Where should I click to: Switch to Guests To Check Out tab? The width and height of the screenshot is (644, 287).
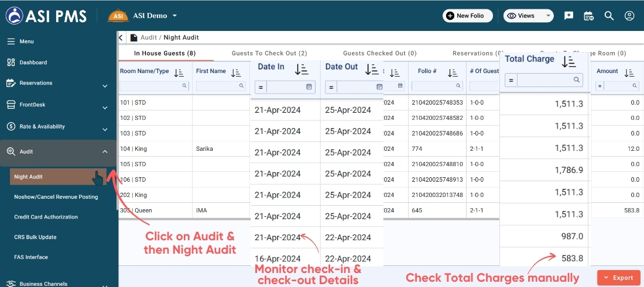(x=269, y=53)
